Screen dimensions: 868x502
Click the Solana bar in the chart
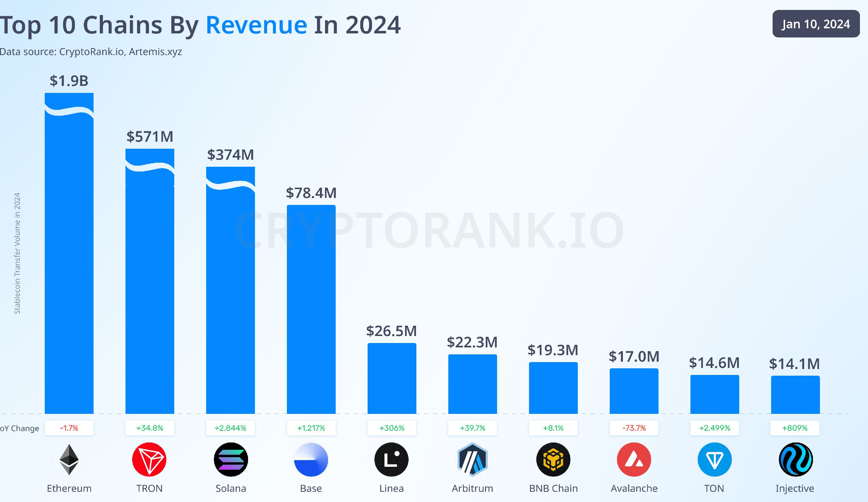click(230, 290)
